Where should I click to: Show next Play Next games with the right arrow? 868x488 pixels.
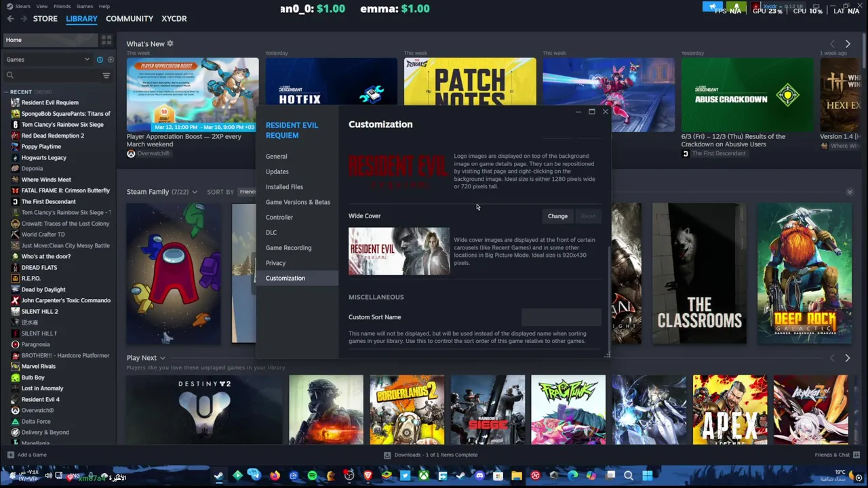click(x=847, y=358)
